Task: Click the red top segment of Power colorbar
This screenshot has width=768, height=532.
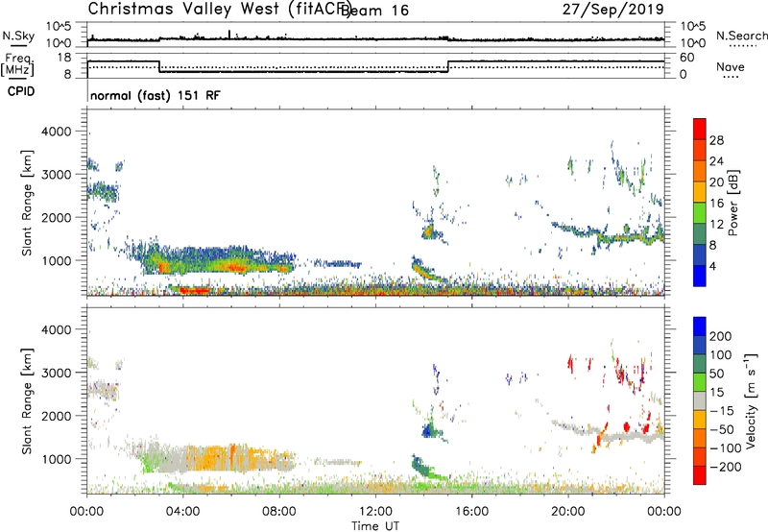Action: 700,130
